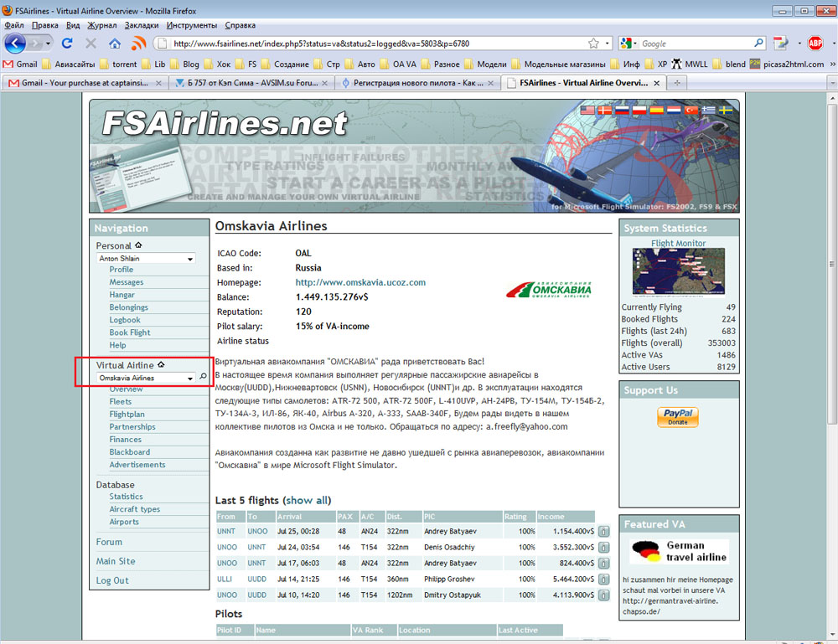Click the home icon beside Virtual Airline

(161, 365)
